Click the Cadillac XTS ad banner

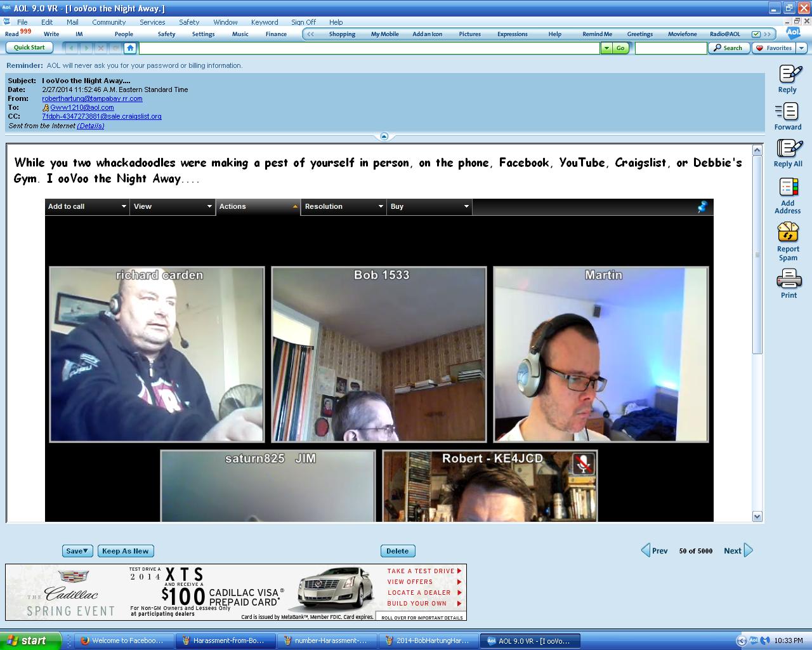236,592
